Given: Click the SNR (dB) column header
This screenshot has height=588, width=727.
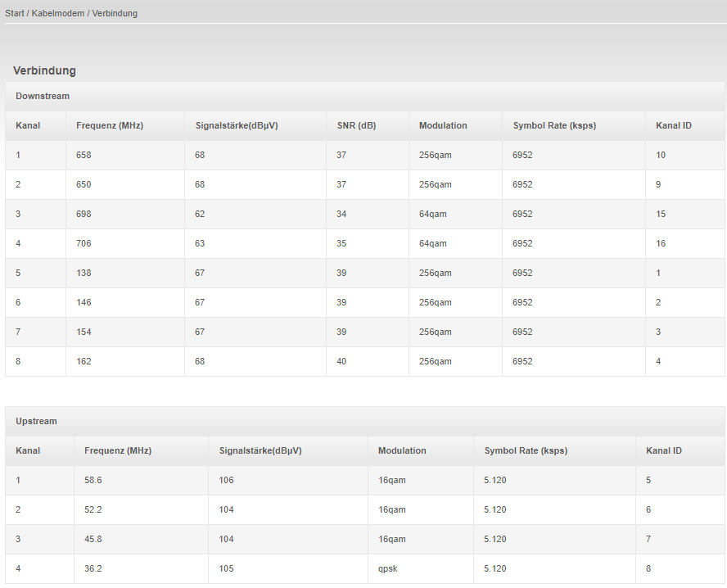Looking at the screenshot, I should point(357,125).
